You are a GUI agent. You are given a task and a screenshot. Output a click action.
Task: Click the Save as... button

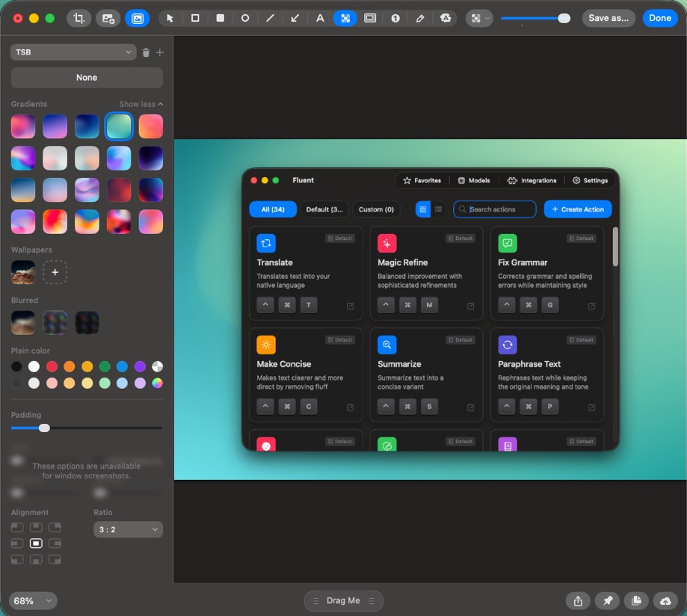(x=609, y=18)
